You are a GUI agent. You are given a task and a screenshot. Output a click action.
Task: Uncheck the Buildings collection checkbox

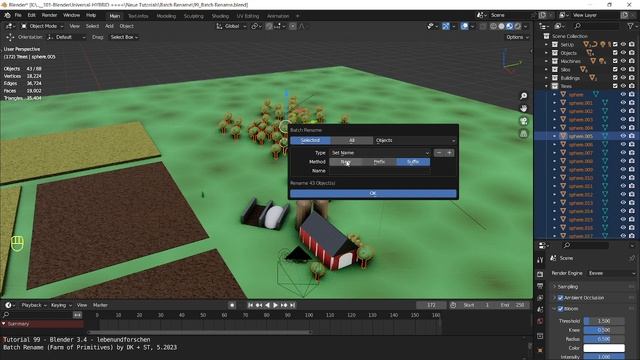tap(615, 78)
